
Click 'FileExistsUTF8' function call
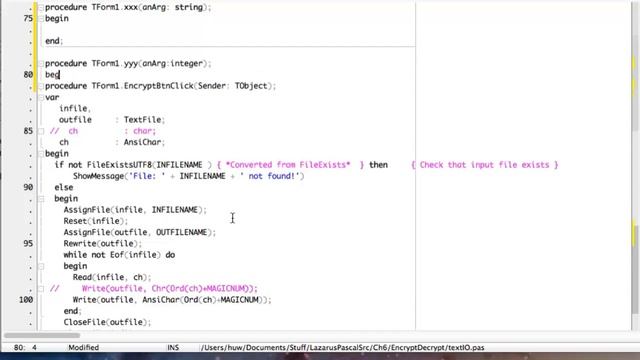119,165
